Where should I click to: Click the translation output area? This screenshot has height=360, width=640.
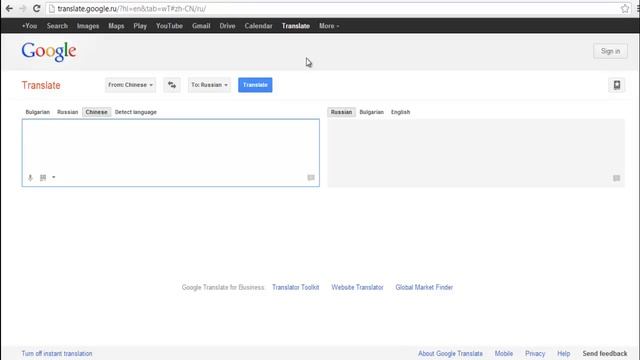click(476, 153)
